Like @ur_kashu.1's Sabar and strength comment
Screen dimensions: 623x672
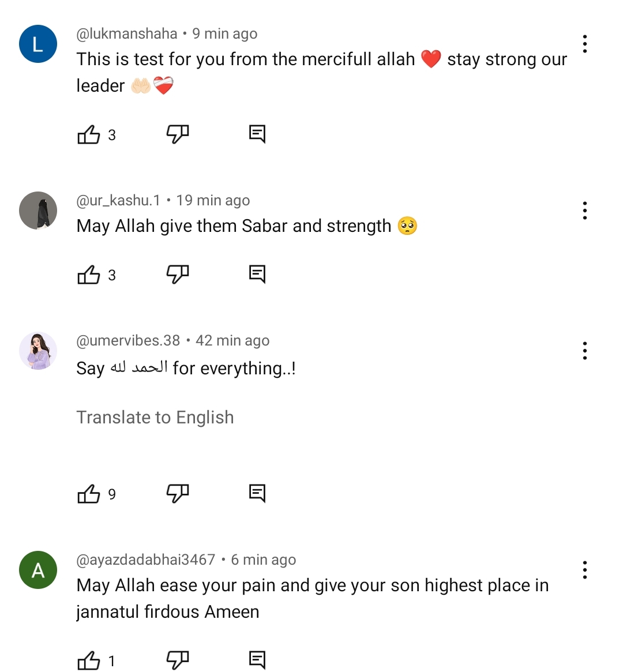point(88,274)
